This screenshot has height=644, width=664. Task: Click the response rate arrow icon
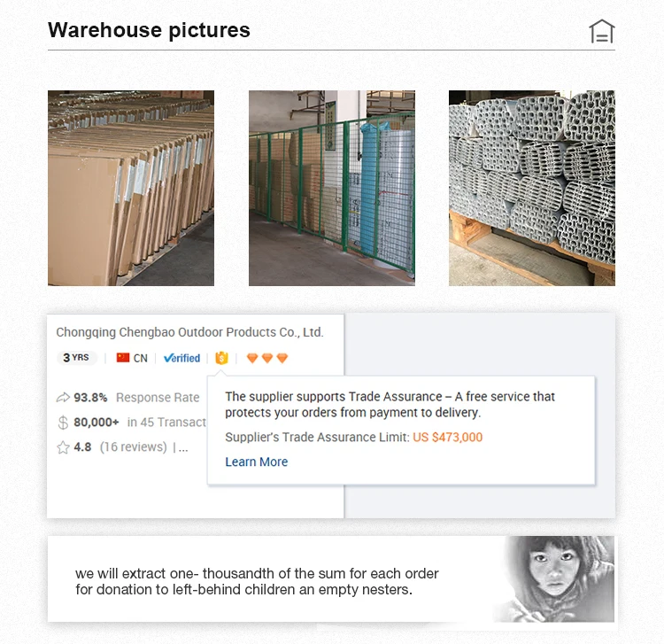tap(63, 398)
